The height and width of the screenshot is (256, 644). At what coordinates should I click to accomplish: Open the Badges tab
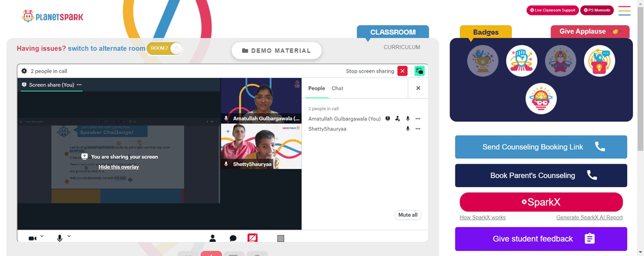point(486,32)
